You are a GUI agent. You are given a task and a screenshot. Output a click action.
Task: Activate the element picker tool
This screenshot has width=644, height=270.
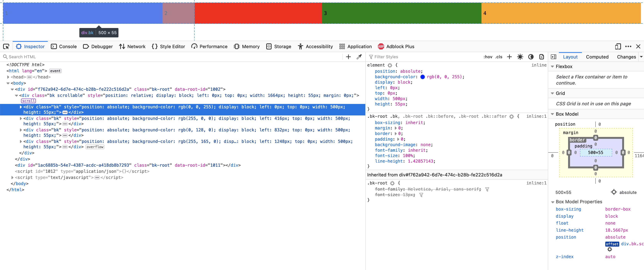coord(6,47)
